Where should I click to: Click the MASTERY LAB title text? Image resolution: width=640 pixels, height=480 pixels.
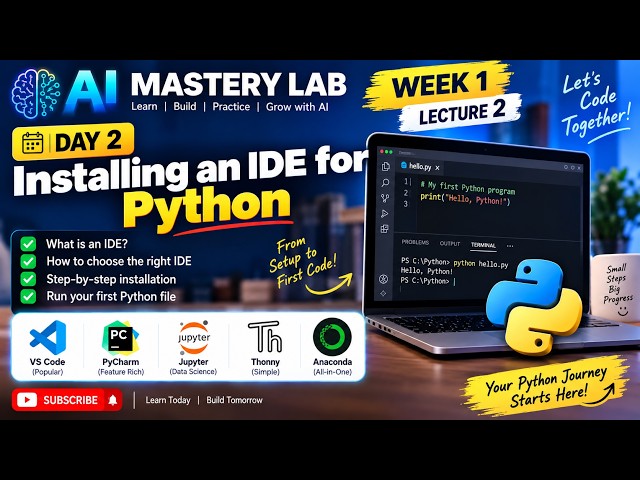coord(239,84)
